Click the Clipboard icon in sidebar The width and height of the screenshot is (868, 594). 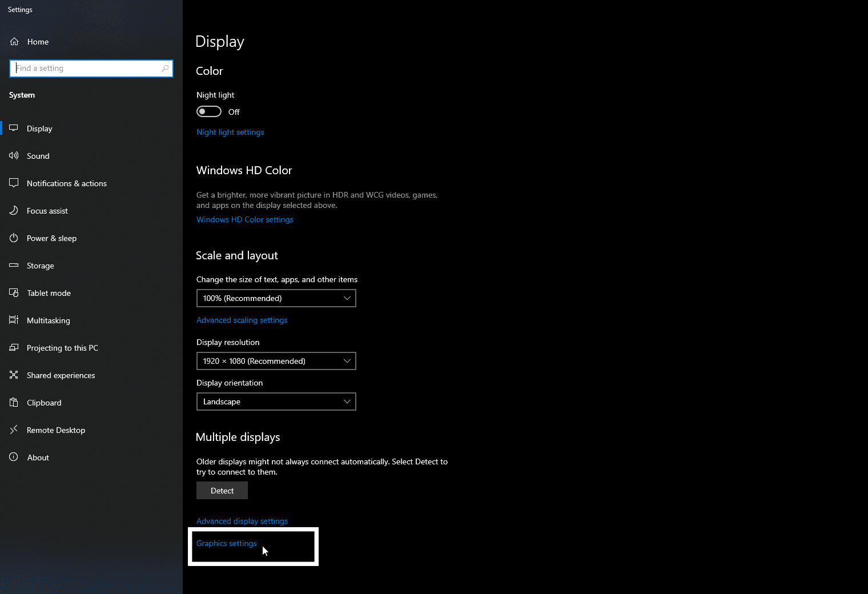point(14,403)
